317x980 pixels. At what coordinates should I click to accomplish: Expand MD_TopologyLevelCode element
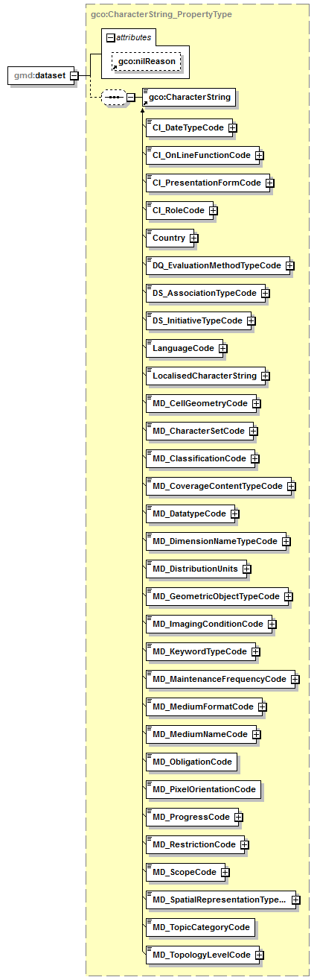coord(260,955)
